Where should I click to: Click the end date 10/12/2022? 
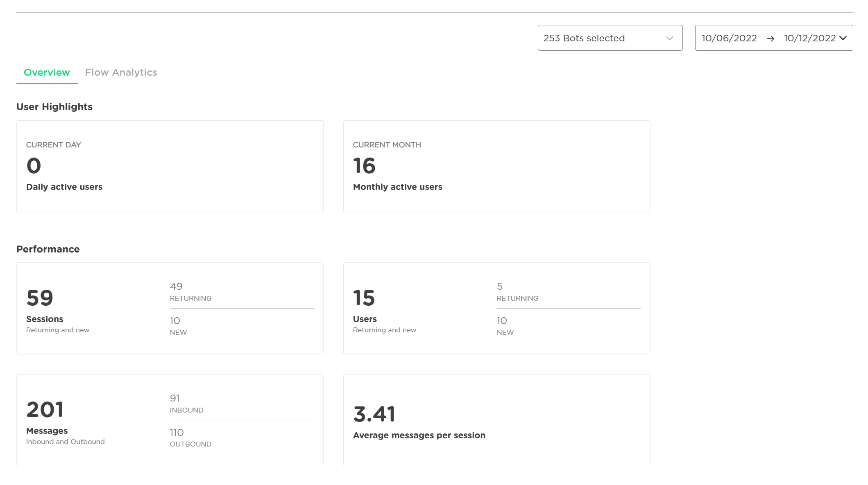point(809,38)
